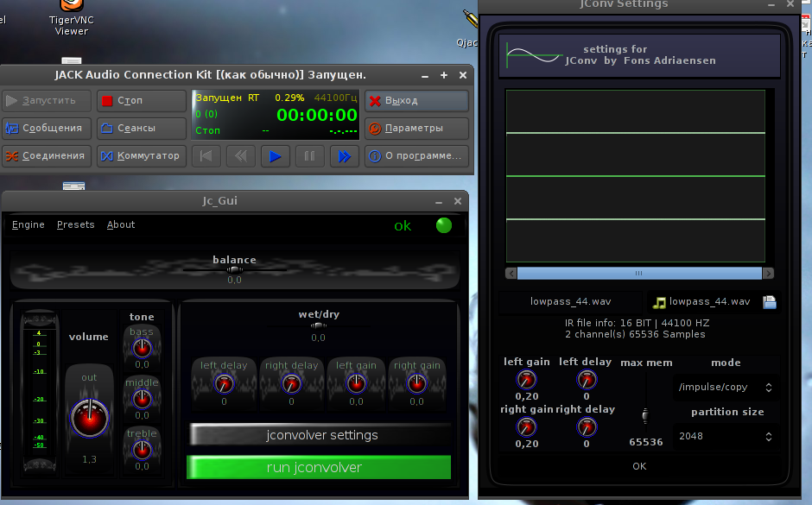This screenshot has height=505, width=812.
Task: Maximize the JACK Audio Connection Kit window
Action: coord(444,76)
